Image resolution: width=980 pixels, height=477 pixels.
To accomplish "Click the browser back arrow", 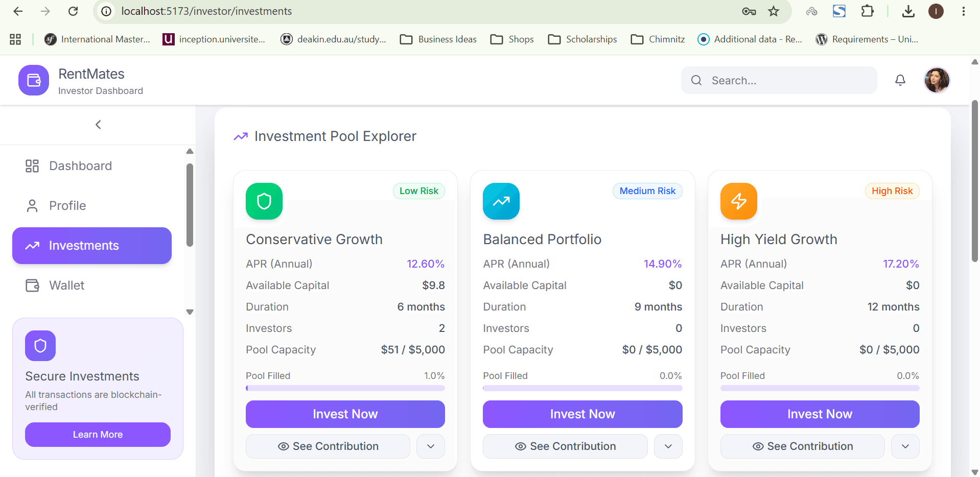I will coord(18,11).
